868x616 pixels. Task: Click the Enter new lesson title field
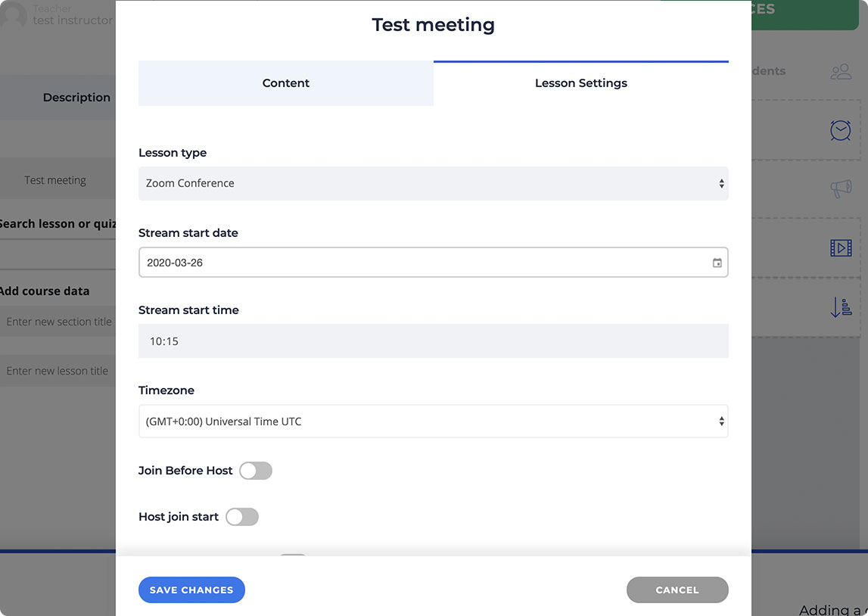58,371
